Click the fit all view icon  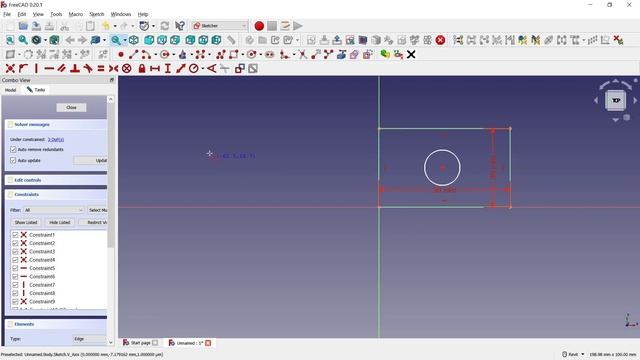click(x=10, y=40)
